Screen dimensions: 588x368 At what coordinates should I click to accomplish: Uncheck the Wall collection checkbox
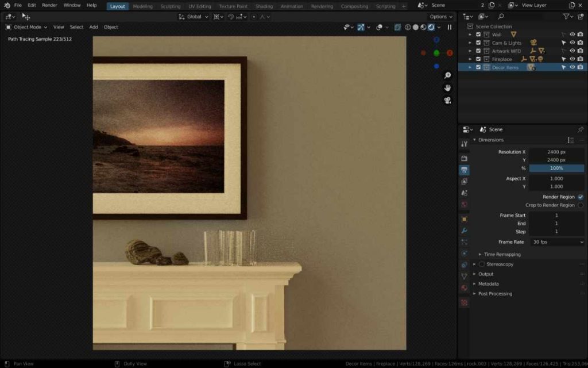478,34
